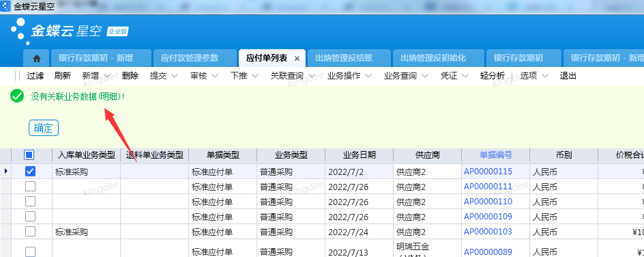Open document link AP00000110

[x=488, y=202]
